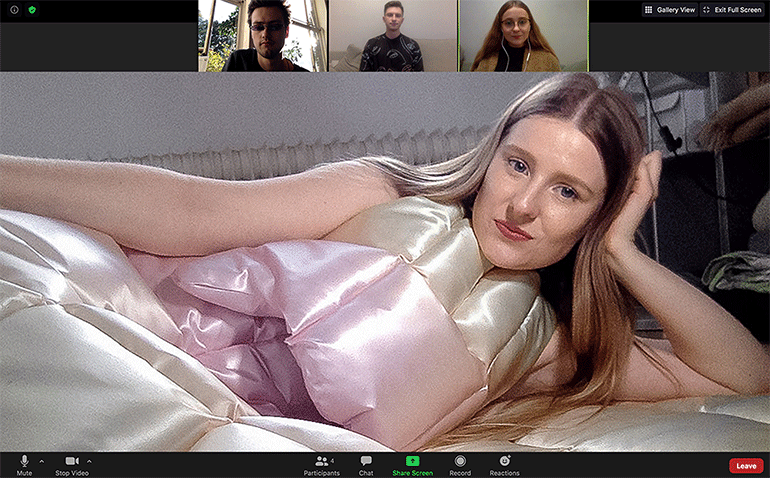Image resolution: width=770 pixels, height=478 pixels.
Task: Stop the video camera
Action: (70, 463)
